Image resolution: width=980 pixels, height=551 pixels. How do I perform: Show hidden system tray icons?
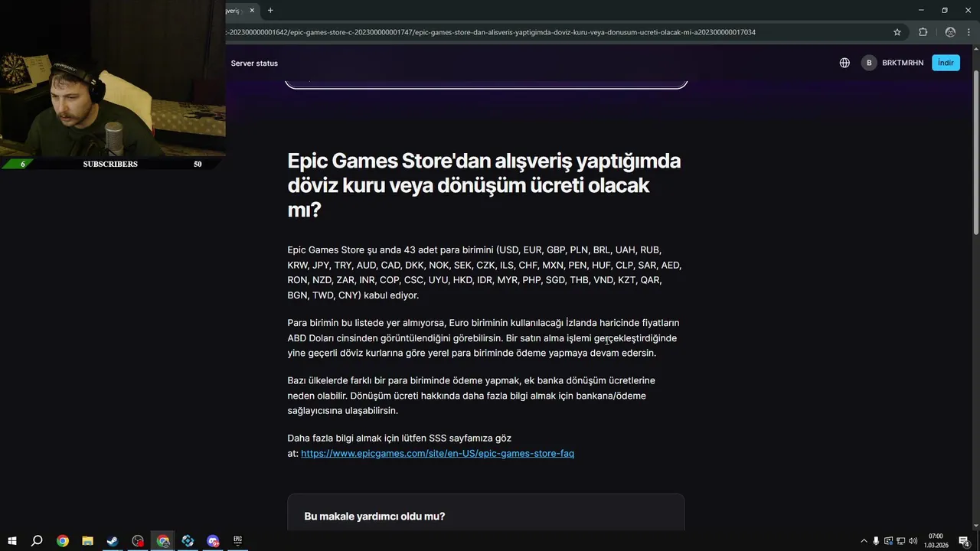click(864, 541)
